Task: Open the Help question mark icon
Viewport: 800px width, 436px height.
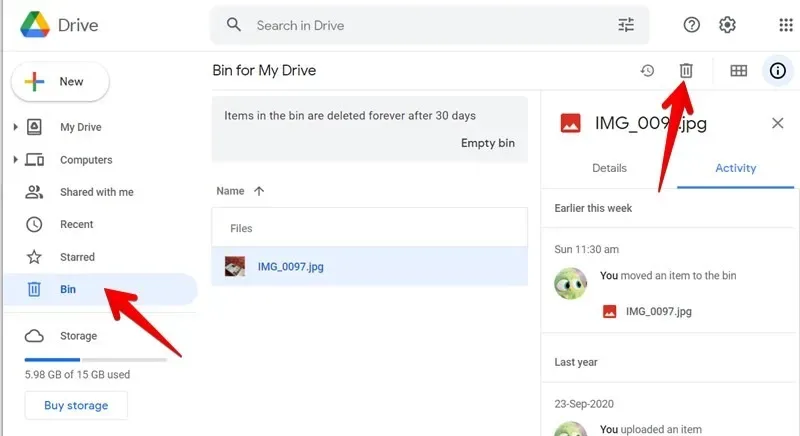Action: [x=691, y=24]
